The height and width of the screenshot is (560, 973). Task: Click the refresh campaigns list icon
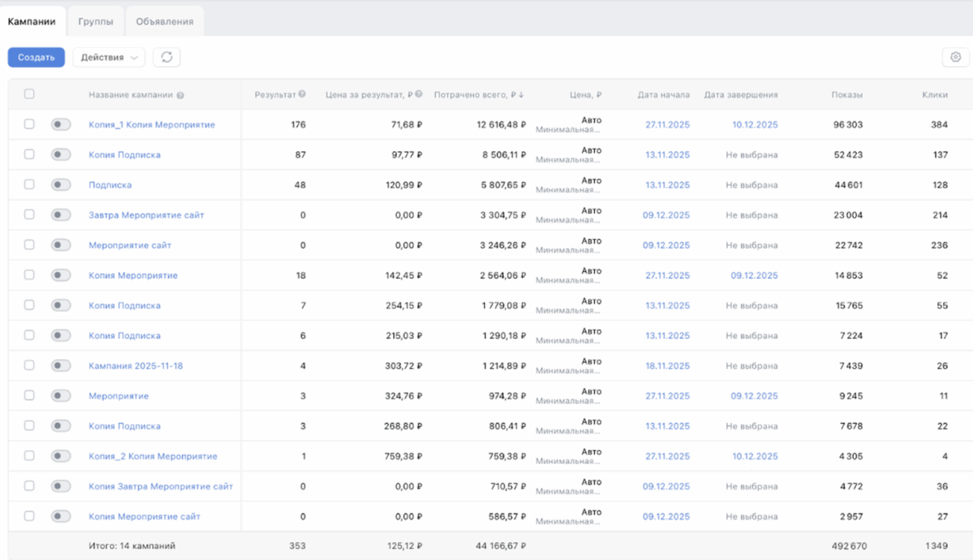[166, 57]
